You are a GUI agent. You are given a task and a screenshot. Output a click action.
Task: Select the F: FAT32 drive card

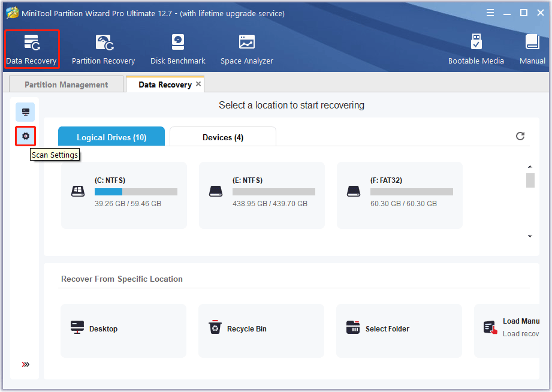click(400, 195)
